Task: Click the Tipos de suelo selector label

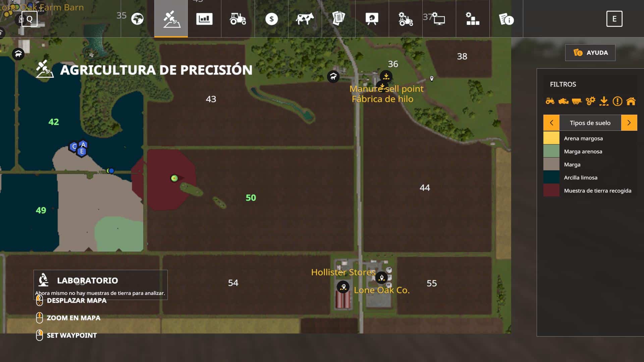Action: point(590,123)
